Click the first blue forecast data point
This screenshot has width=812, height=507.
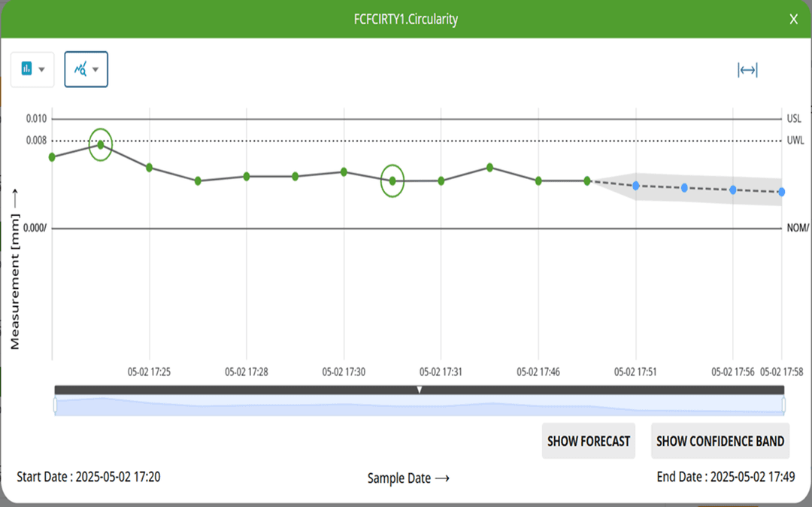[x=636, y=185]
